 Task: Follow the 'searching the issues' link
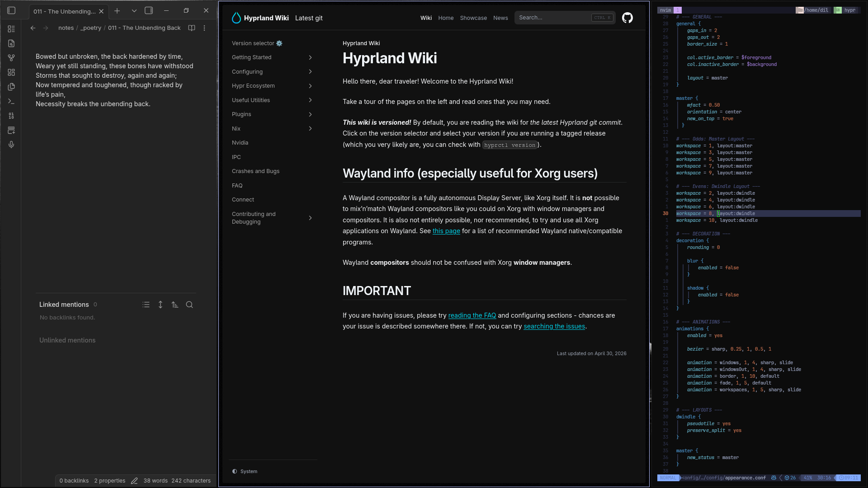pos(554,326)
